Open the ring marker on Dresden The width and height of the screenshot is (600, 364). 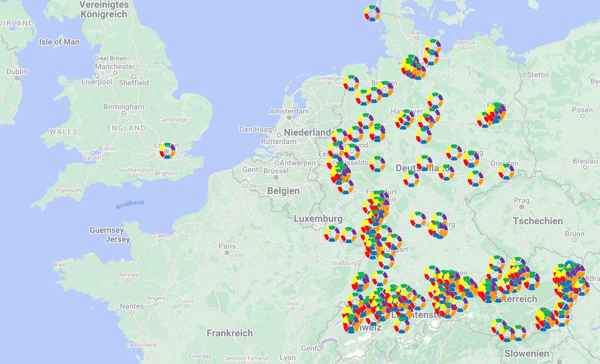click(506, 171)
